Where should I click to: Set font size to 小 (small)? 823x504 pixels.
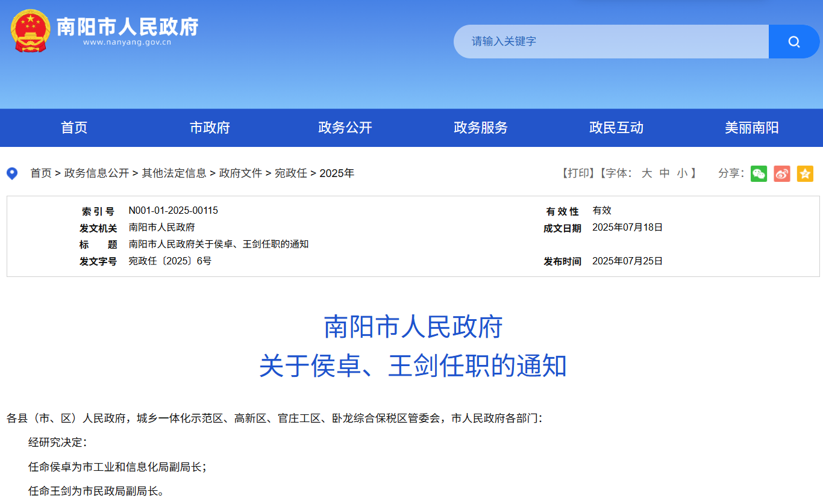(x=682, y=173)
